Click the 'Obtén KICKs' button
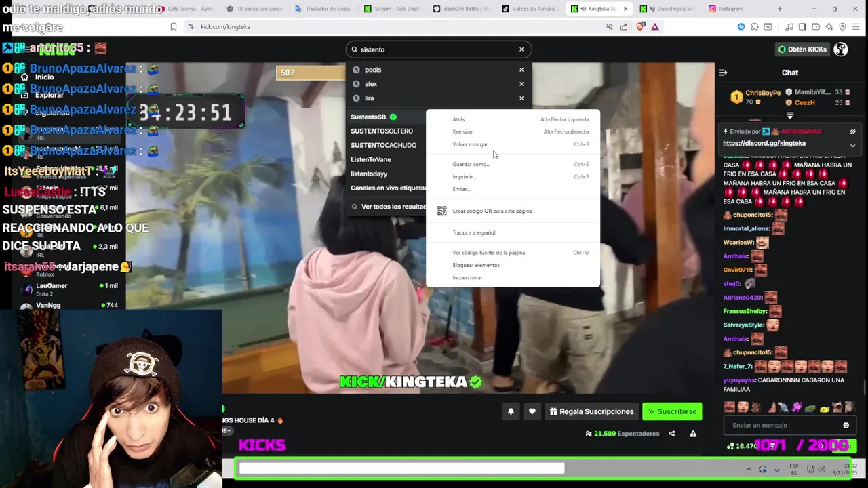The width and height of the screenshot is (868, 488). [802, 49]
